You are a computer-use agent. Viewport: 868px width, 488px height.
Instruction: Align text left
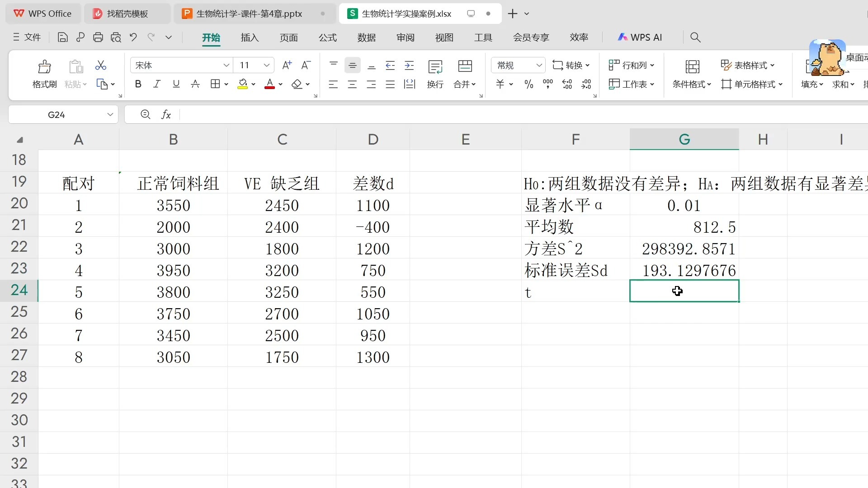coord(333,84)
